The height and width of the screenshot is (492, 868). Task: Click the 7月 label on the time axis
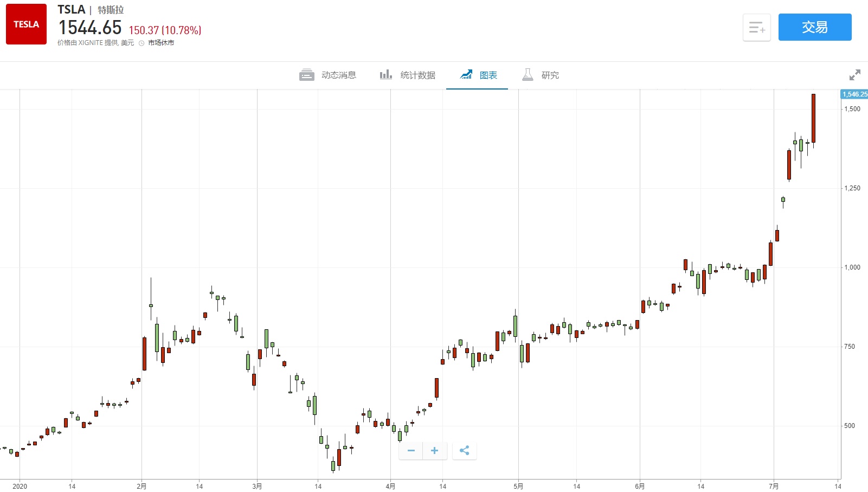point(774,486)
